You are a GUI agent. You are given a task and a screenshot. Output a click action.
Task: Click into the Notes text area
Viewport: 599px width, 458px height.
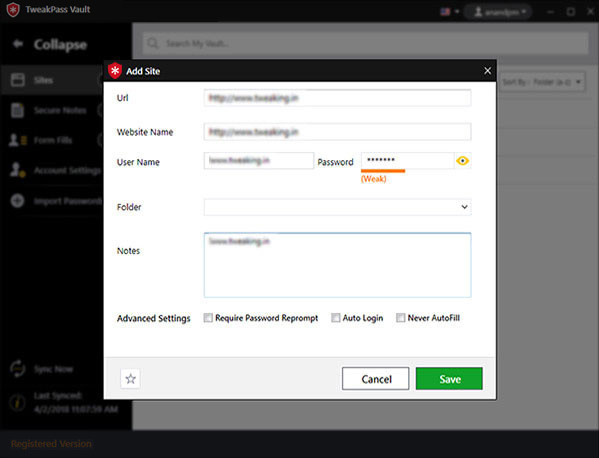coord(337,265)
